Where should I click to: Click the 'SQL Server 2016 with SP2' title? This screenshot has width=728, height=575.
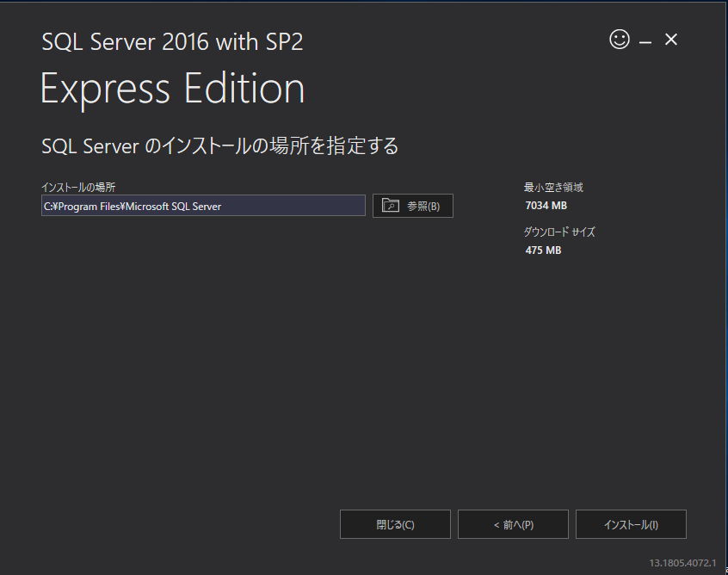coord(172,42)
